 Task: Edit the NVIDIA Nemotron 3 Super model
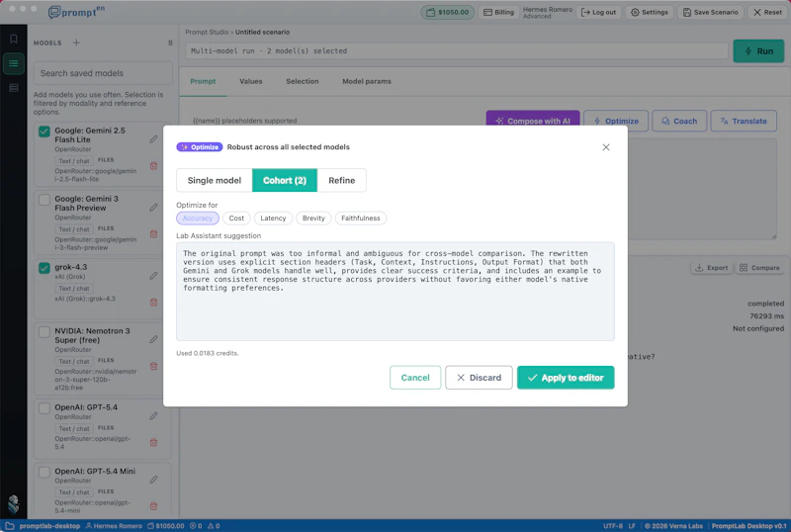coord(153,339)
